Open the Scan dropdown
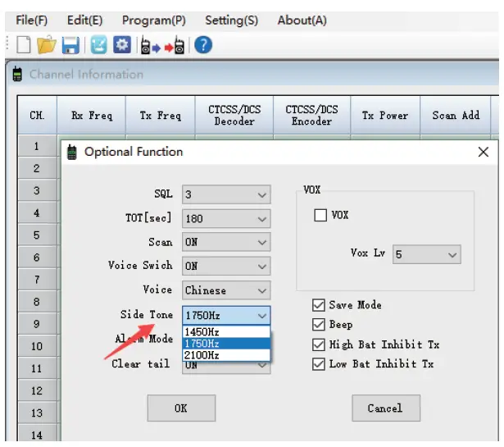 point(226,242)
